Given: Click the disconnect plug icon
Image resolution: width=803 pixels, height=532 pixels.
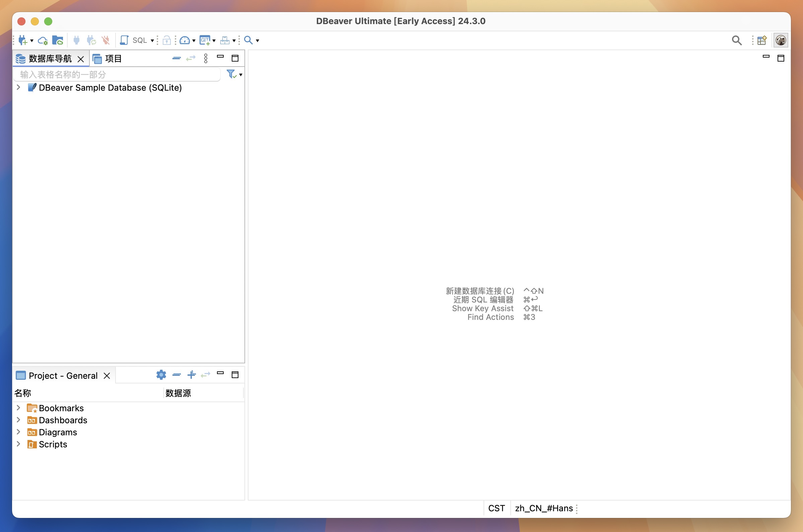Looking at the screenshot, I should [x=106, y=40].
